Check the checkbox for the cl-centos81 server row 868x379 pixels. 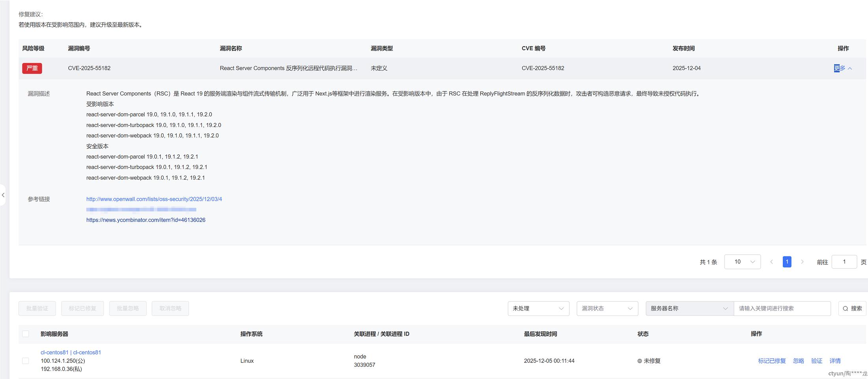tap(26, 360)
